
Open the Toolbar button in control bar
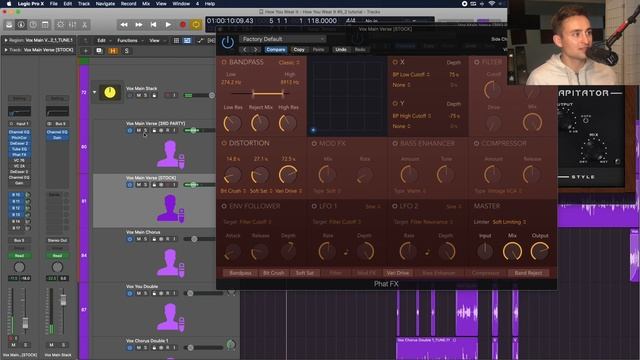tap(45, 25)
